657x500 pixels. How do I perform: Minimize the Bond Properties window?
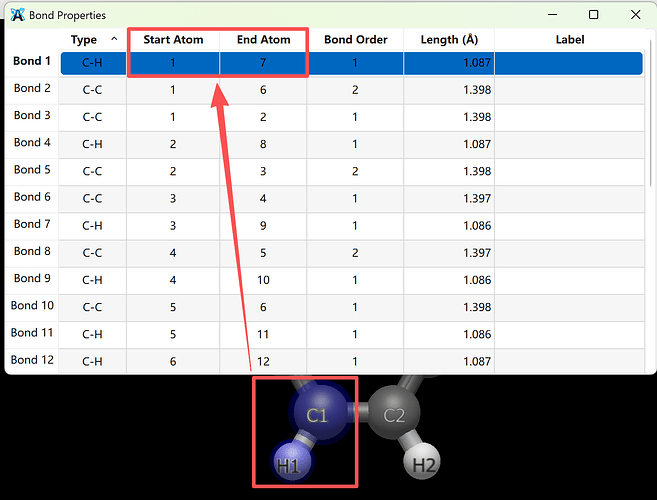click(551, 15)
